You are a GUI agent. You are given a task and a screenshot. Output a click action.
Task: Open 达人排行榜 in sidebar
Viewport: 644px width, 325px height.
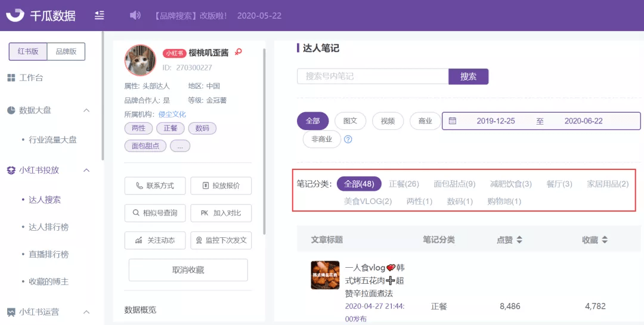[x=48, y=227]
